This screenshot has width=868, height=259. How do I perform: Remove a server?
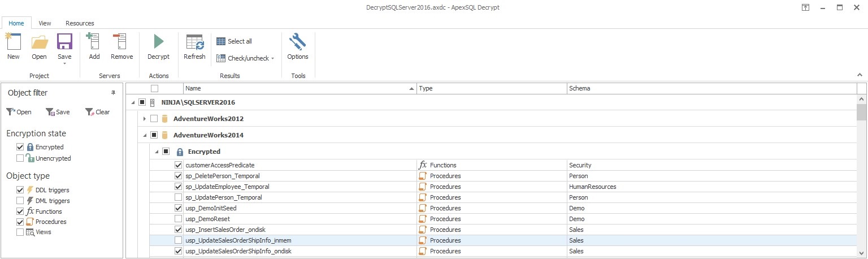[121, 46]
